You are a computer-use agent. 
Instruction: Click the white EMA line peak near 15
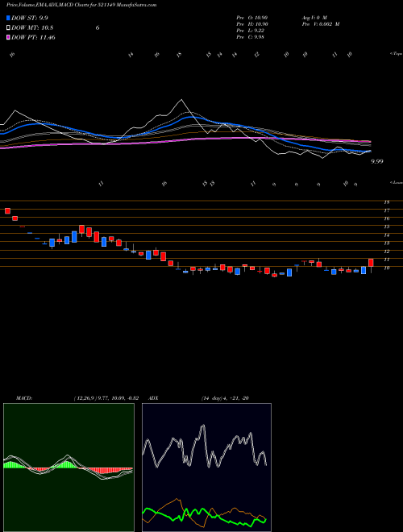click(181, 101)
